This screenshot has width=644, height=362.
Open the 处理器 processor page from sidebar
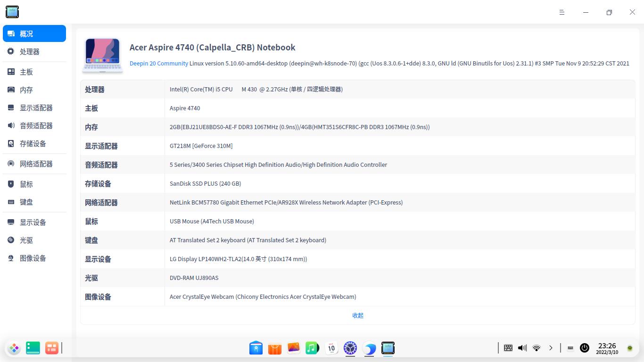[34, 51]
